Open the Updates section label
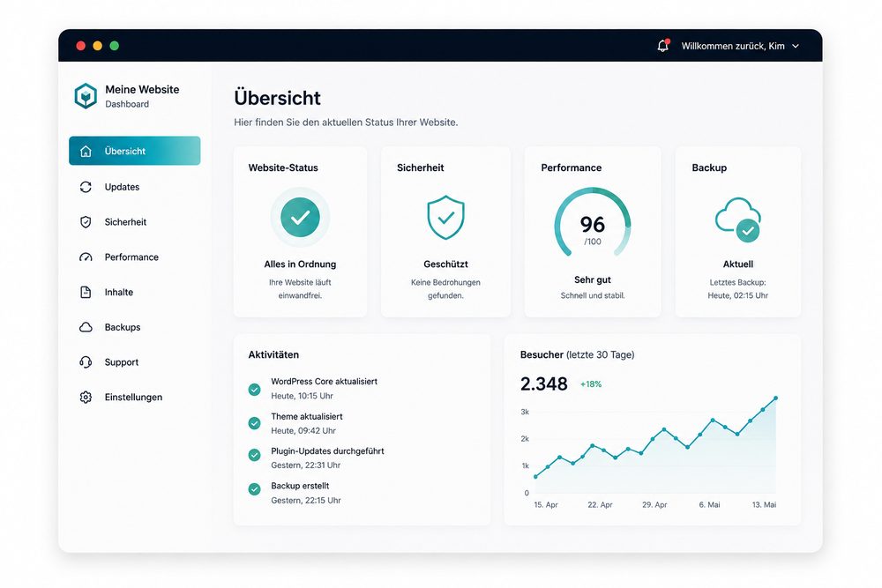The image size is (882, 588). pos(122,187)
